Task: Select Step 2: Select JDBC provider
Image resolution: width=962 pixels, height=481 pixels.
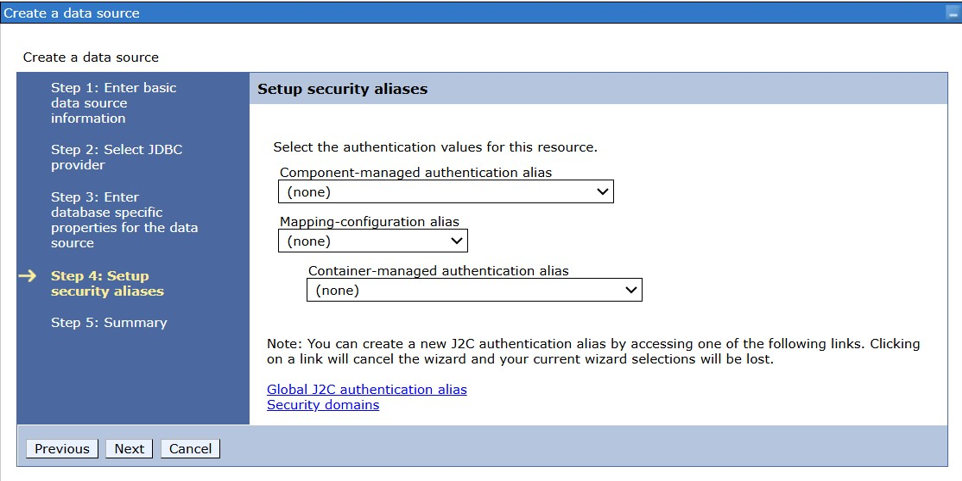Action: click(x=116, y=157)
